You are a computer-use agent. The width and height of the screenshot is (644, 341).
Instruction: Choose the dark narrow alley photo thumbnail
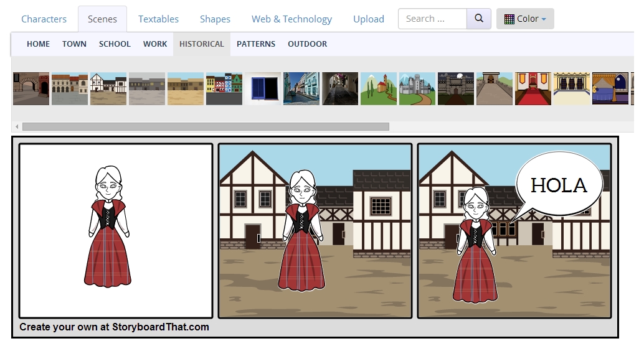tap(340, 88)
